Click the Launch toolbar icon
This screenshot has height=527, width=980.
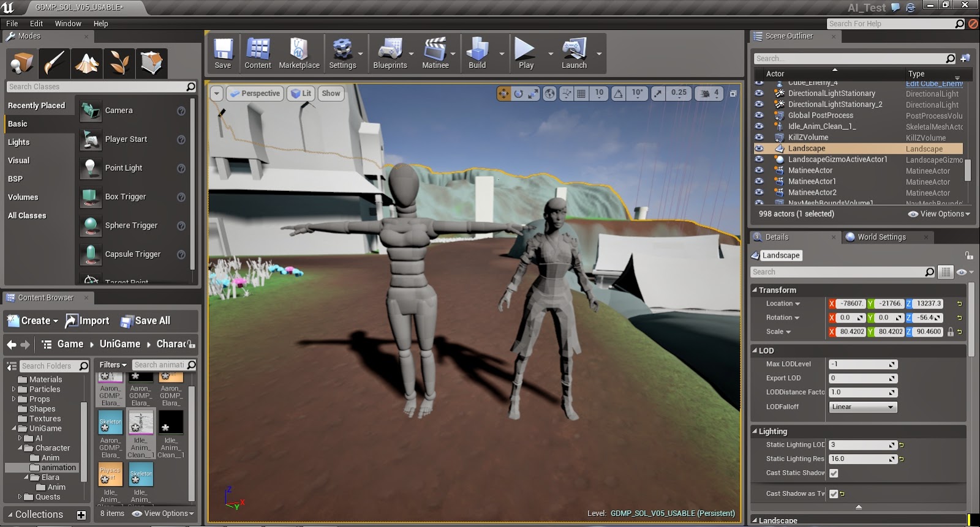(x=574, y=54)
